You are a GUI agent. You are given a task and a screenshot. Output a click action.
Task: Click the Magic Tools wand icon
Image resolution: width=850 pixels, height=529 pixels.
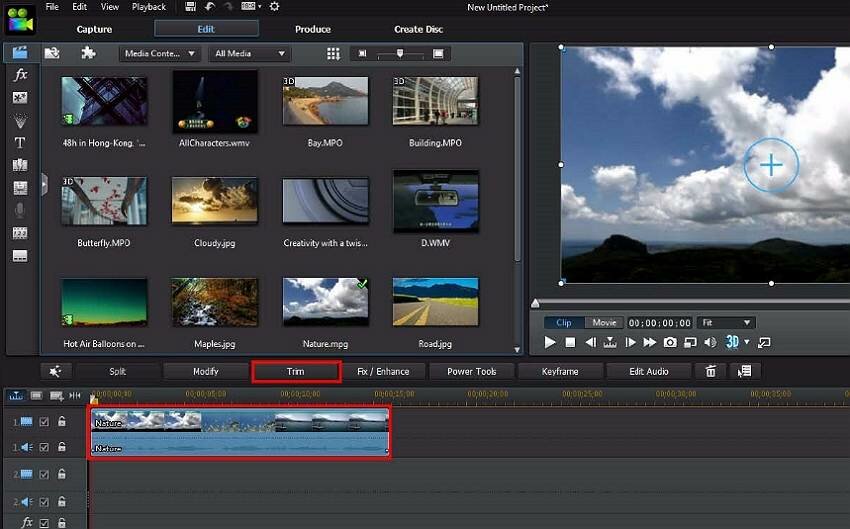tap(55, 371)
